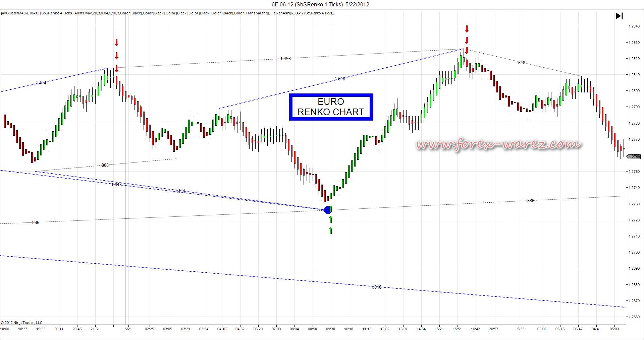Click the 09:38 time label on the time axis

(330, 329)
